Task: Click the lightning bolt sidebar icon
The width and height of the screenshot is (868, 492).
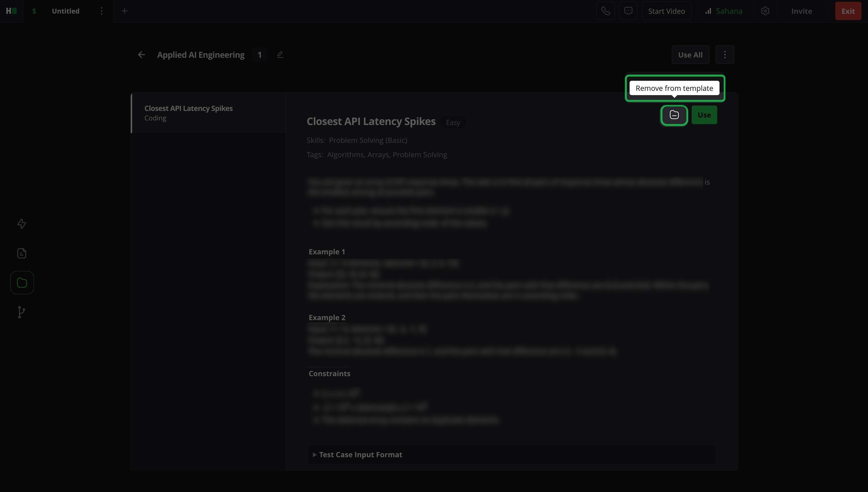Action: tap(22, 224)
